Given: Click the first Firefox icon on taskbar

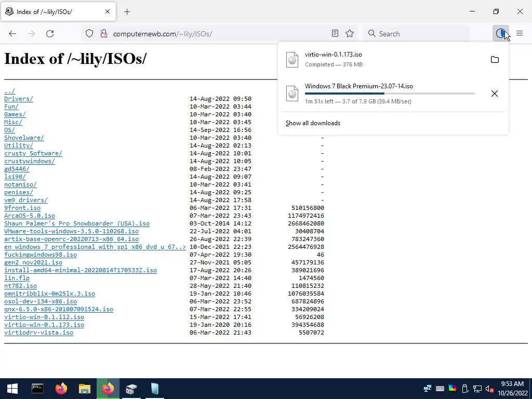Looking at the screenshot, I should [x=61, y=389].
